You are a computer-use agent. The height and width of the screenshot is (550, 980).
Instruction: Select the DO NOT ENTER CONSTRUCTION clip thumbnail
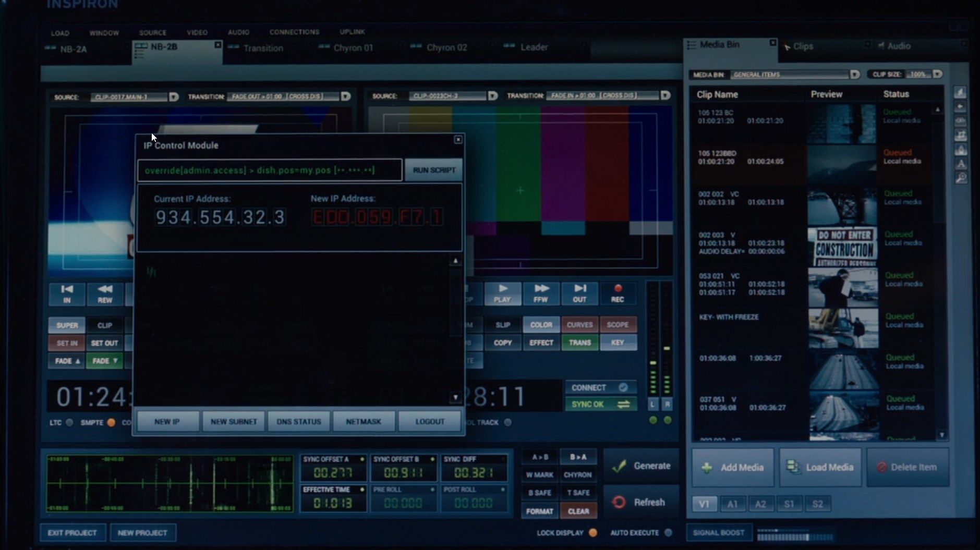pyautogui.click(x=842, y=247)
